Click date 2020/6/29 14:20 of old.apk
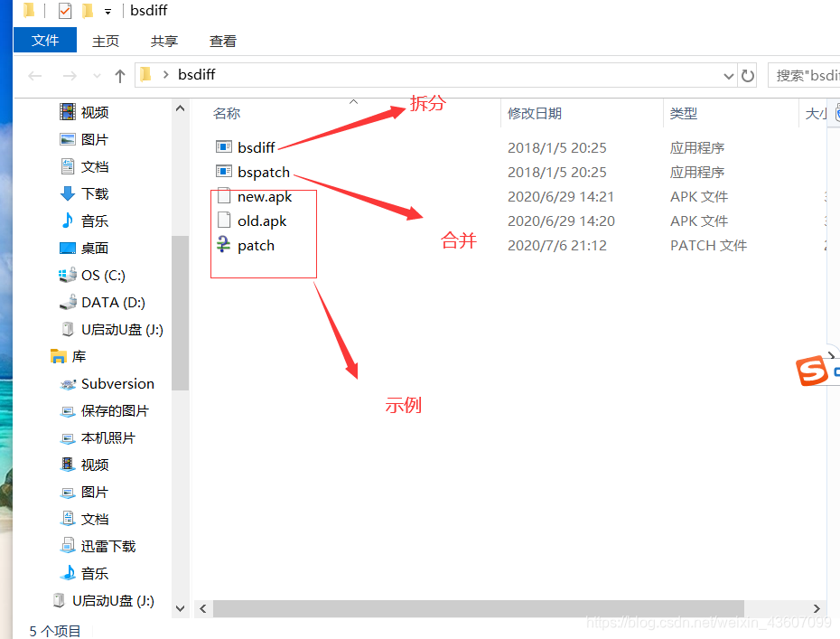The height and width of the screenshot is (639, 840). point(561,221)
